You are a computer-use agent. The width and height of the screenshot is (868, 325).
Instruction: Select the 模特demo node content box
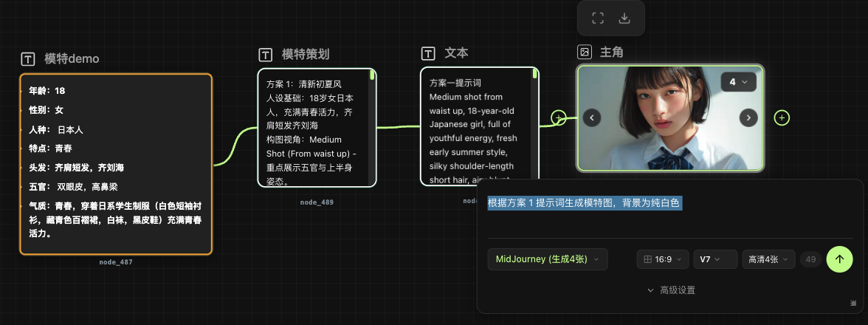[x=116, y=164]
